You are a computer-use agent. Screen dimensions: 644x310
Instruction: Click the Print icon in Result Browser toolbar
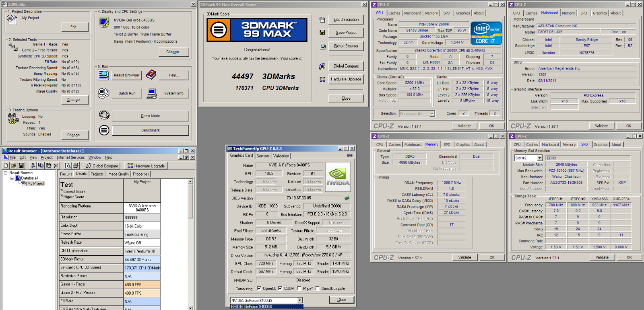(75, 165)
